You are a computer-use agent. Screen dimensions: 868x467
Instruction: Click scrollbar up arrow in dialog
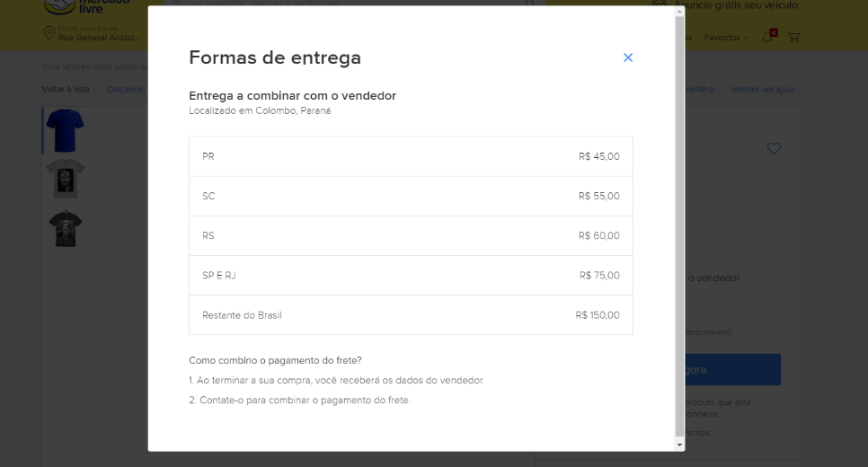click(679, 12)
